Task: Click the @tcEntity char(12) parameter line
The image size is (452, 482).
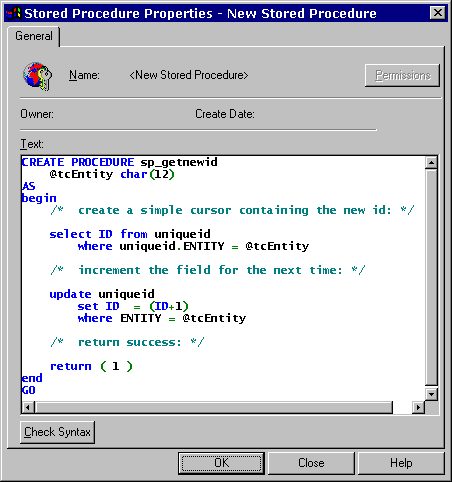Action: [x=112, y=174]
